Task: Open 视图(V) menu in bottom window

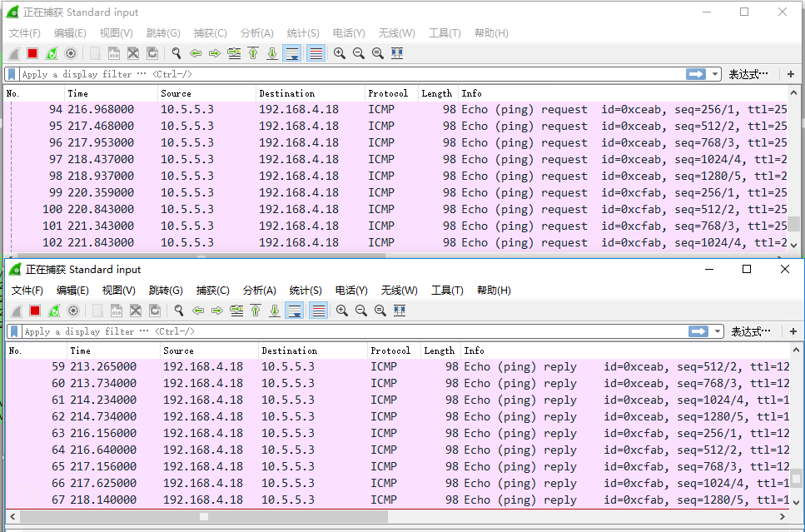Action: pyautogui.click(x=118, y=291)
